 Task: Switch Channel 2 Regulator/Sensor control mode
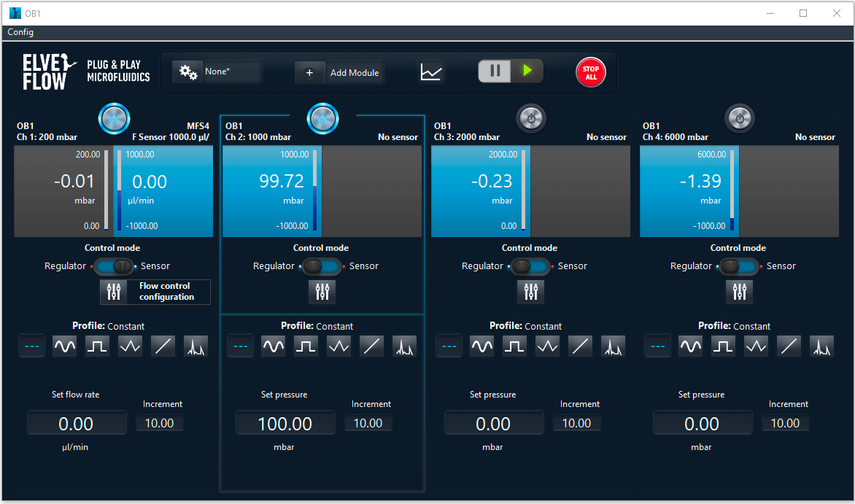(x=322, y=266)
